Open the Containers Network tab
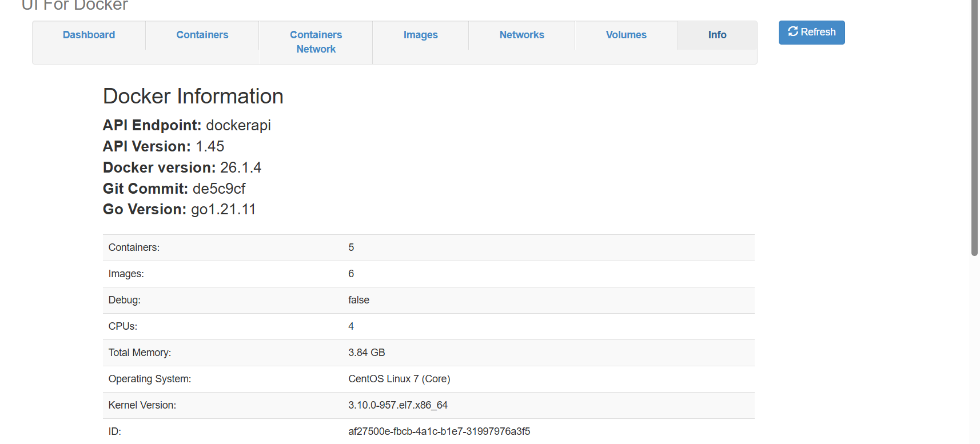980x444 pixels. pos(316,42)
